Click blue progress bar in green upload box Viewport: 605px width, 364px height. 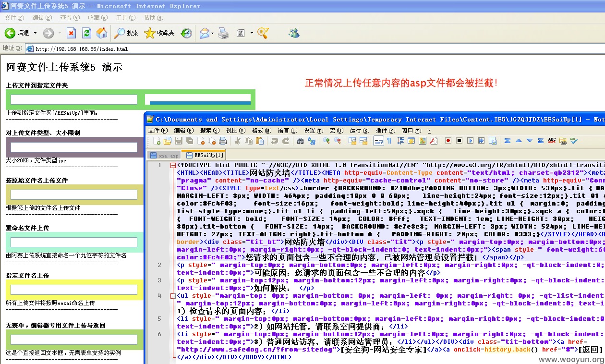point(200,102)
